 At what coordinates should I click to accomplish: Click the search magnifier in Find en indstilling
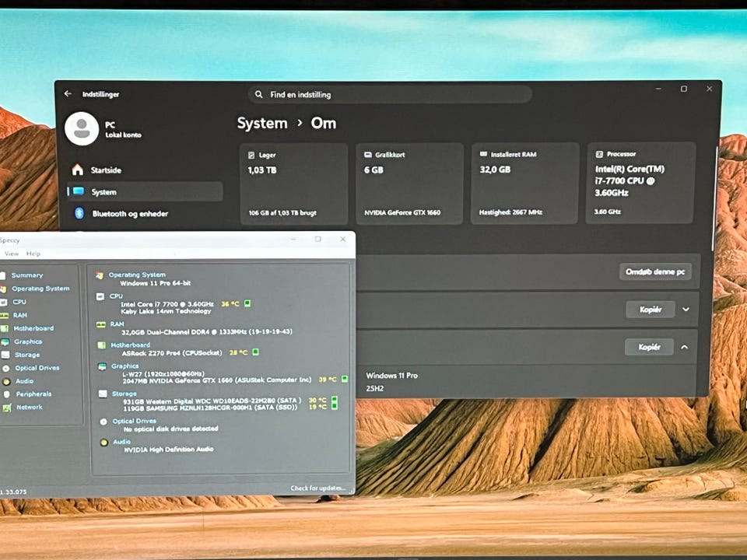[x=258, y=94]
